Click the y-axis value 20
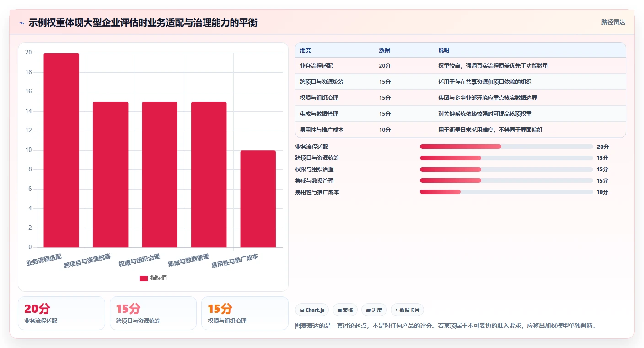 [x=28, y=53]
